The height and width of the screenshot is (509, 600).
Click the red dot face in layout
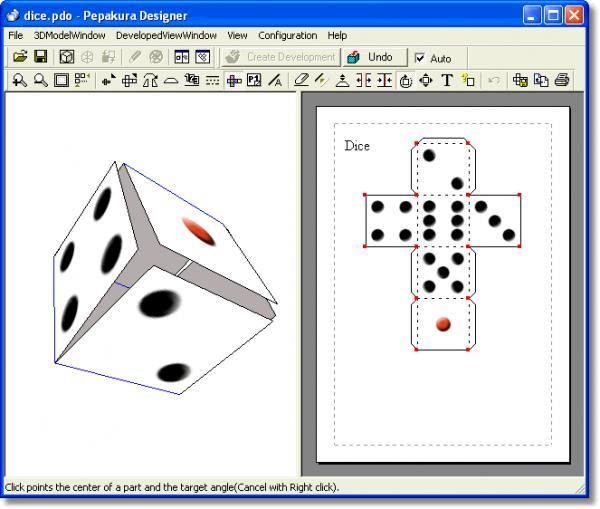pos(443,324)
